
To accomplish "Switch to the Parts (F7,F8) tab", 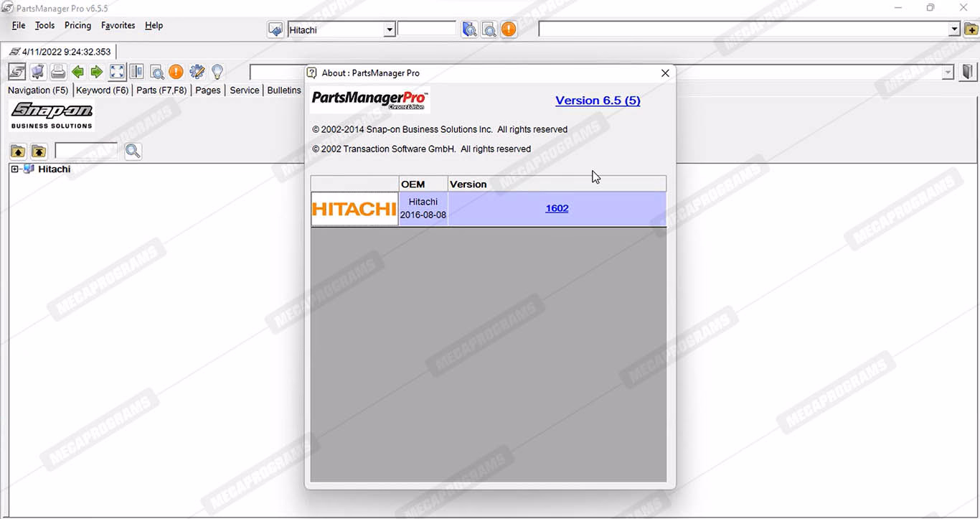I will point(161,90).
